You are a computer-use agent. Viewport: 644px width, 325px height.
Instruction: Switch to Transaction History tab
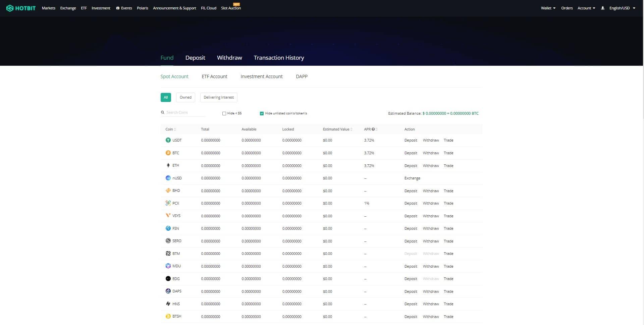[x=279, y=58]
